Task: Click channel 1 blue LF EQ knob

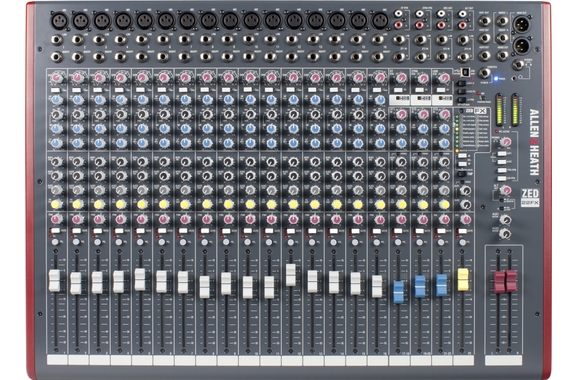Action: tap(57, 143)
